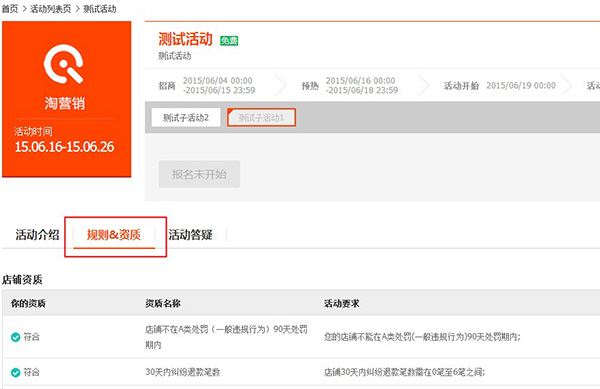
Task: Click the 活动要求 column header
Action: (342, 303)
